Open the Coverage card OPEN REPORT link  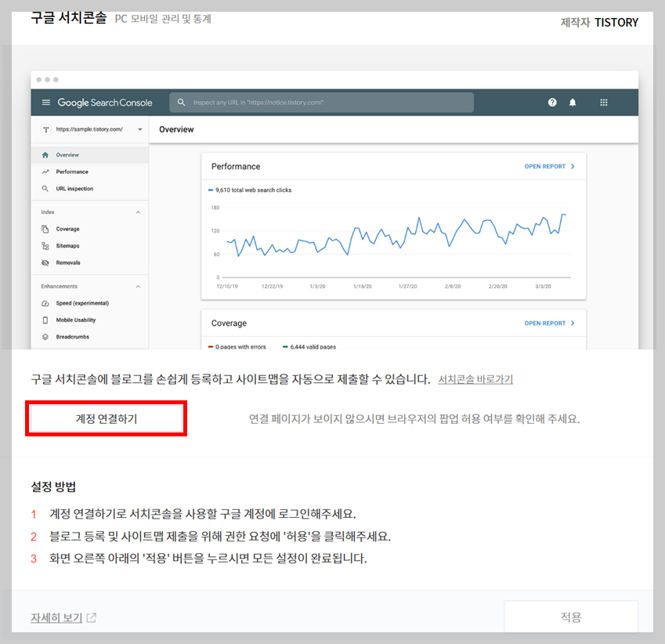click(550, 324)
